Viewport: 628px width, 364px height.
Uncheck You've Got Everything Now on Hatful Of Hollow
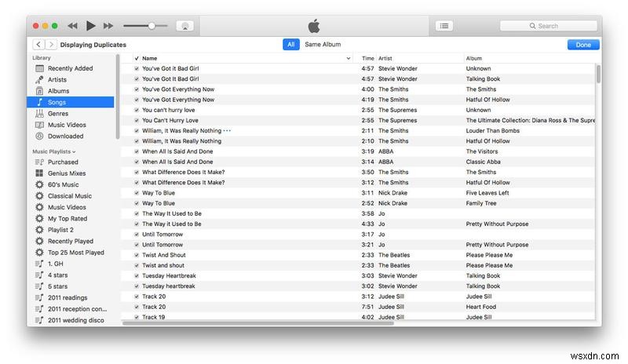point(137,100)
